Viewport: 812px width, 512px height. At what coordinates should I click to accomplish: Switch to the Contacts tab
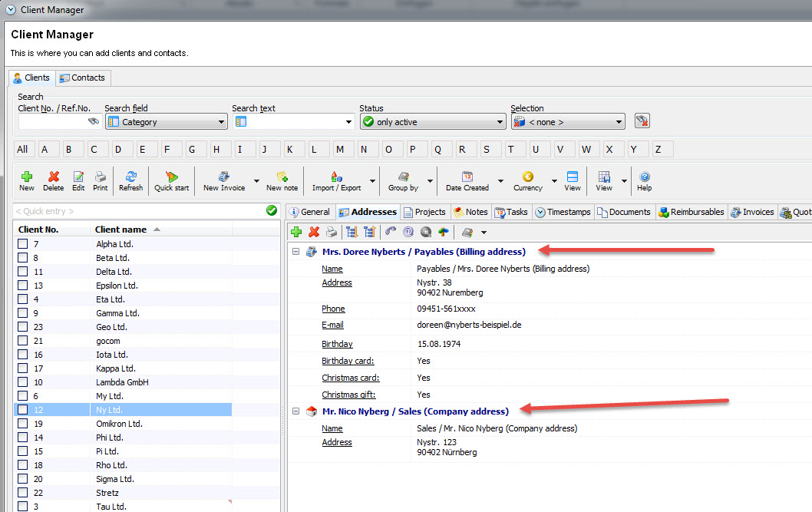[x=84, y=78]
